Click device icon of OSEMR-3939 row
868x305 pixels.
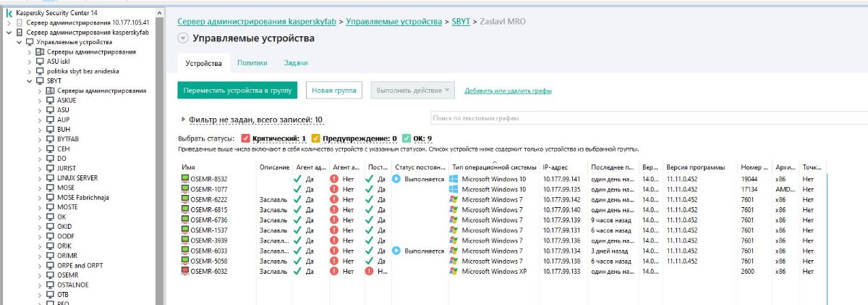pos(184,241)
